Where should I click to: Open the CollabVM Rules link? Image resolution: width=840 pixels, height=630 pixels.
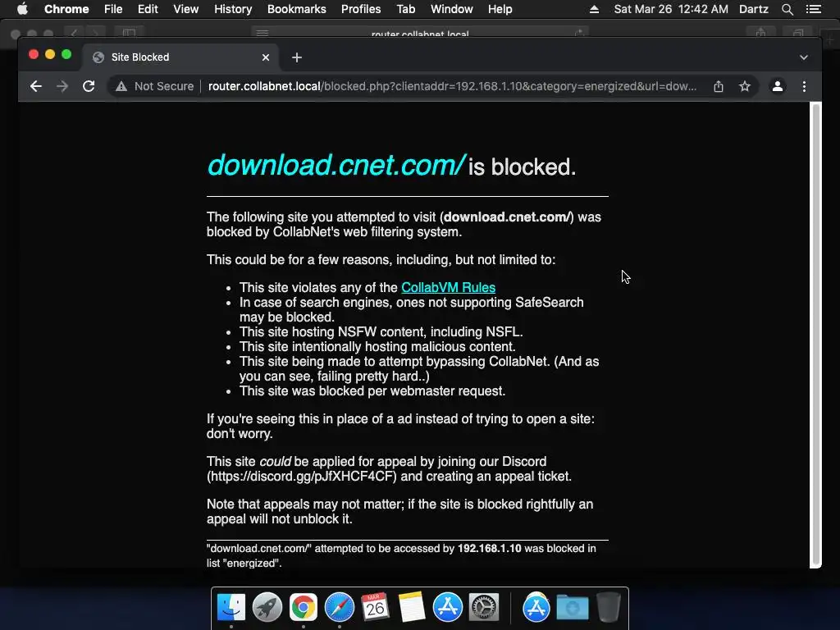coord(449,288)
